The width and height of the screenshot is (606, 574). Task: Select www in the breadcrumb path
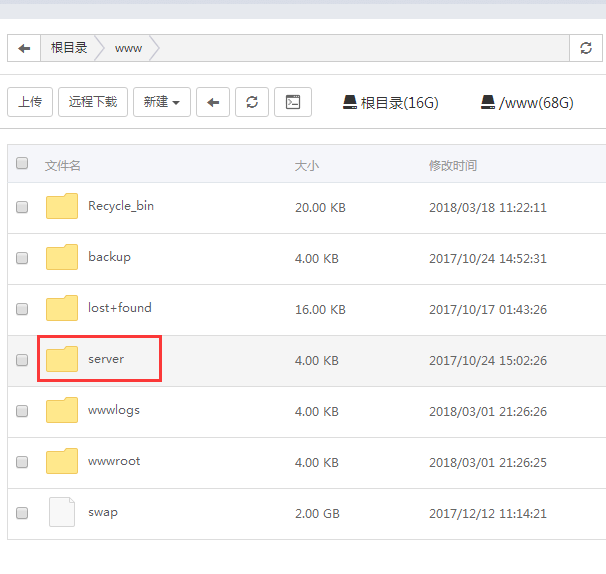point(128,48)
